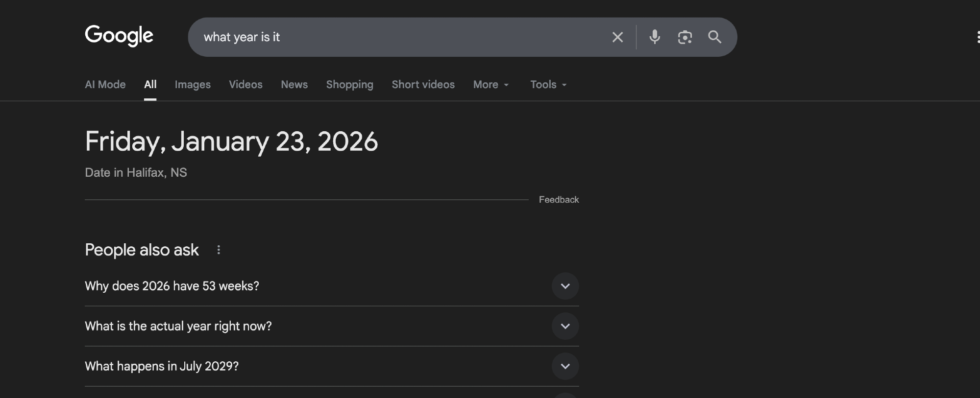
Task: Start a voice search with microphone
Action: pyautogui.click(x=655, y=37)
